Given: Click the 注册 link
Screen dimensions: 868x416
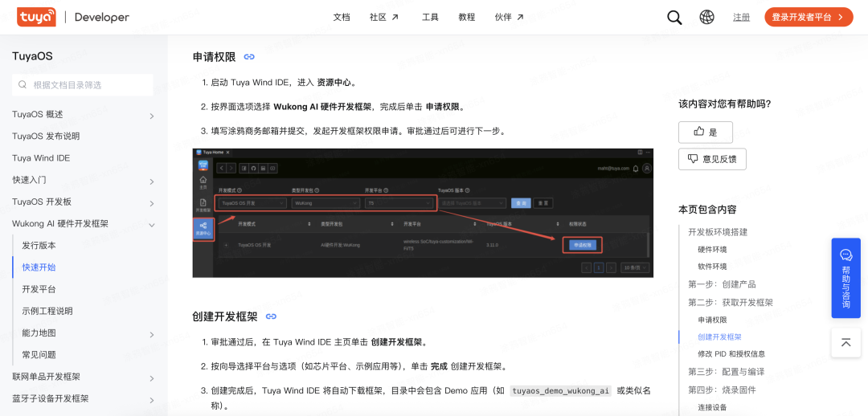Looking at the screenshot, I should point(741,17).
